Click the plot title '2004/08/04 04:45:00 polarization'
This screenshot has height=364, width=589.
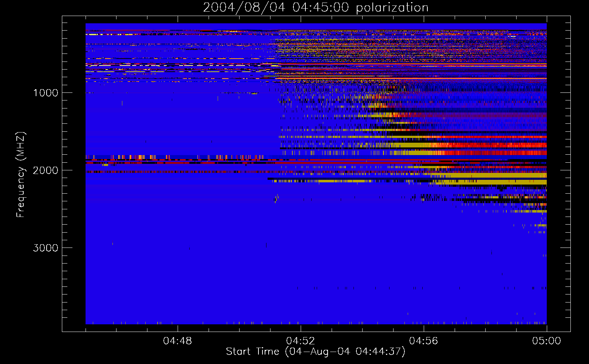pyautogui.click(x=316, y=8)
